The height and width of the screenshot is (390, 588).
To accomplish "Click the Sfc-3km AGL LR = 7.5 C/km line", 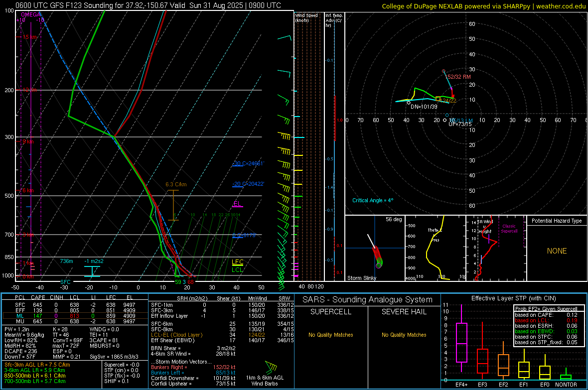I will point(37,365).
